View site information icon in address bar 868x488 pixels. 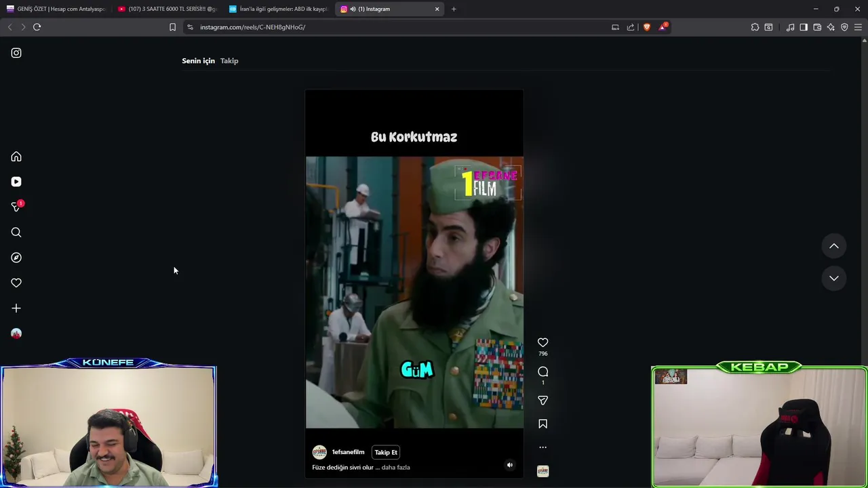click(190, 27)
